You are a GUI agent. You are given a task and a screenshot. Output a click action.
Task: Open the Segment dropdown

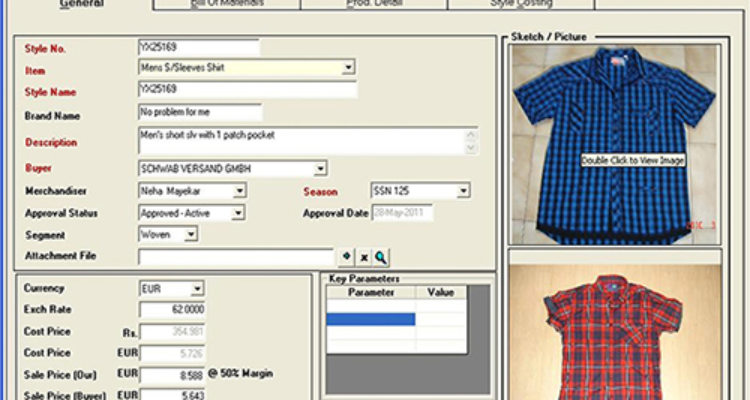tap(191, 234)
